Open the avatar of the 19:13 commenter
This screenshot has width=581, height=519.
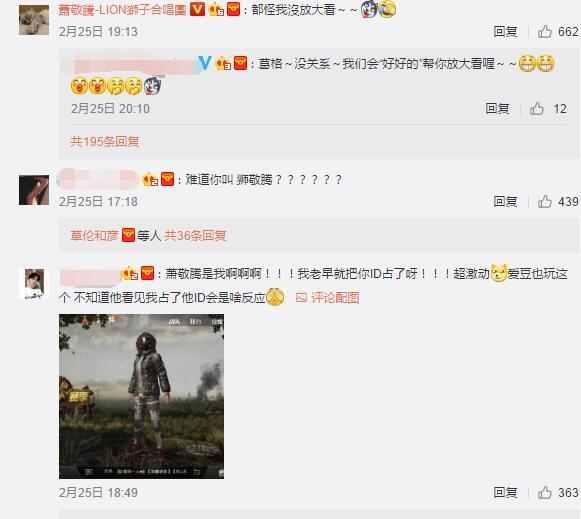[x=34, y=20]
